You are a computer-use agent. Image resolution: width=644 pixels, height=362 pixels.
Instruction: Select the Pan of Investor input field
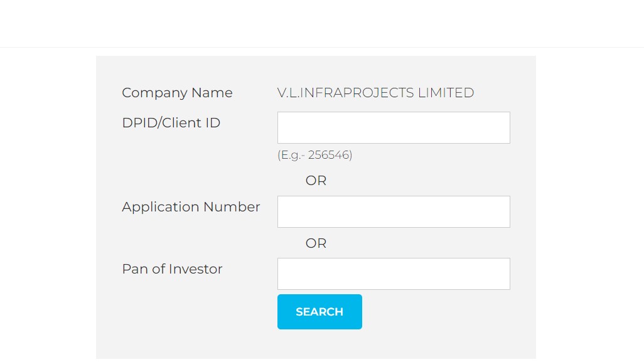coord(394,274)
